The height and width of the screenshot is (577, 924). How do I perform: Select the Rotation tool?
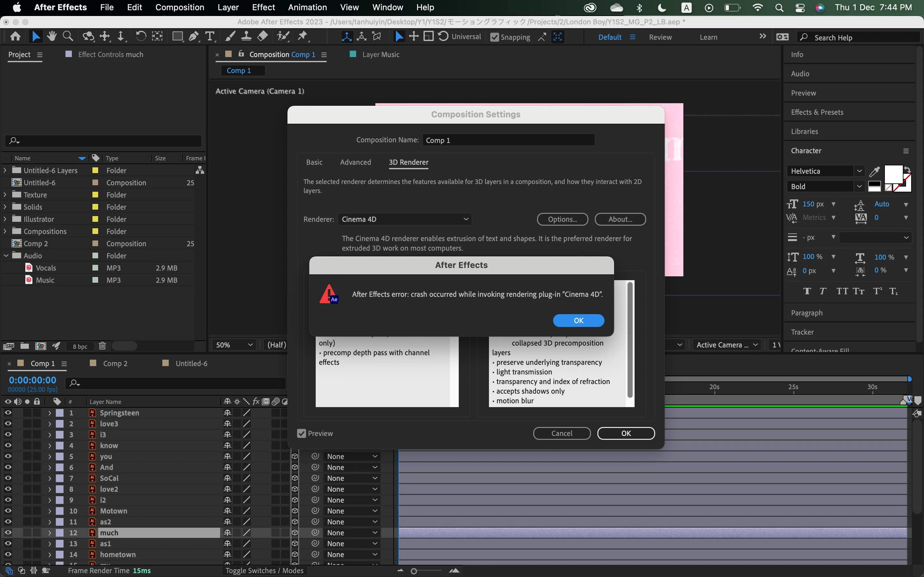141,37
